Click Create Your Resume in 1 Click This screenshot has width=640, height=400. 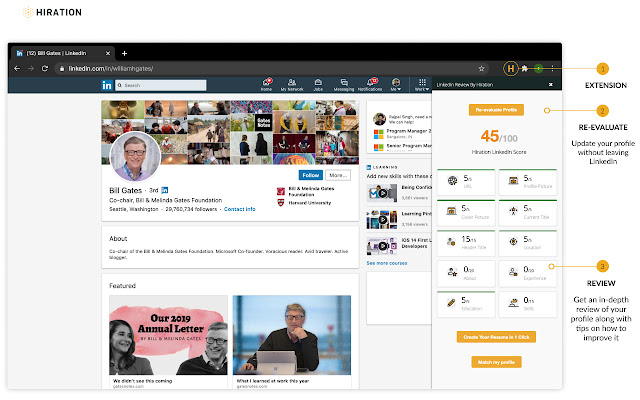point(496,337)
